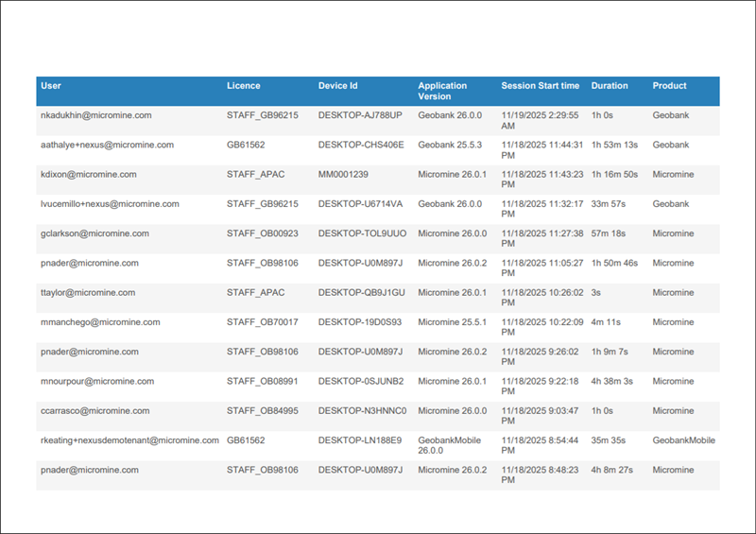This screenshot has width=756, height=534.
Task: Click device DESKTOP-N3HNNC0
Action: (x=362, y=410)
